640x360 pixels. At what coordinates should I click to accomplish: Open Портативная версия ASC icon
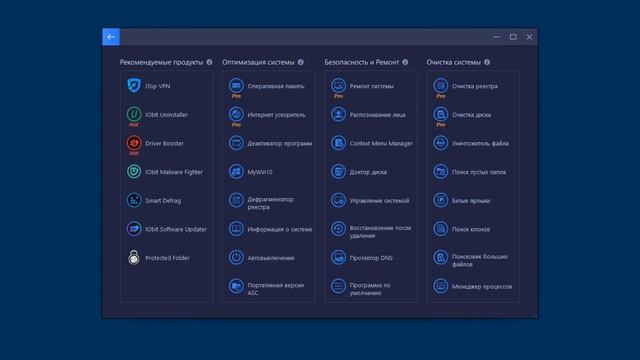click(x=236, y=286)
